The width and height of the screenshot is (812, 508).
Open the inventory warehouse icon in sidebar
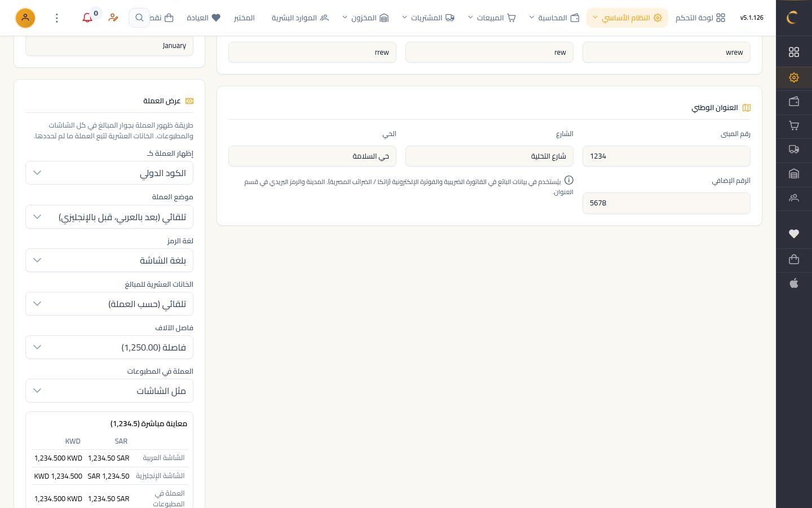(794, 174)
